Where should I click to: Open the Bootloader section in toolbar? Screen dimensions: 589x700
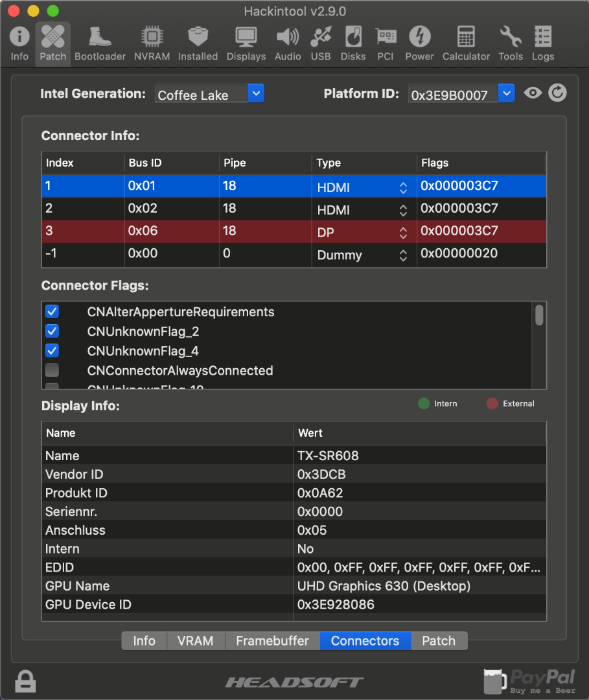click(x=100, y=43)
